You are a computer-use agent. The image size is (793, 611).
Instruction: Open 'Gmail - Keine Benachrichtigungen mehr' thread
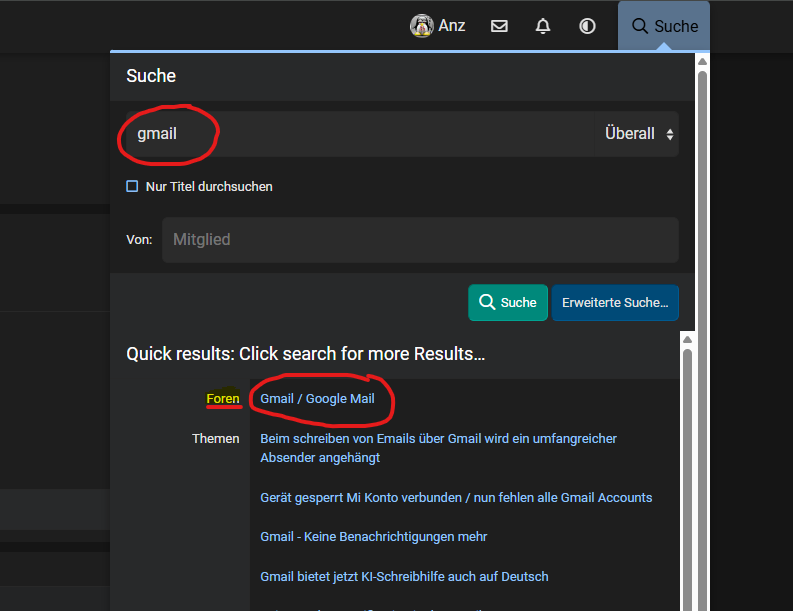pyautogui.click(x=373, y=536)
